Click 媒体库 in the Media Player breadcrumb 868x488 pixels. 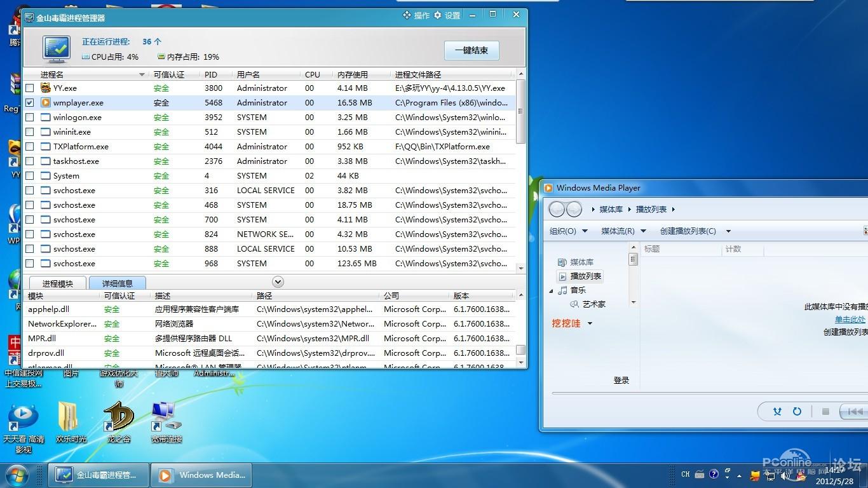611,209
